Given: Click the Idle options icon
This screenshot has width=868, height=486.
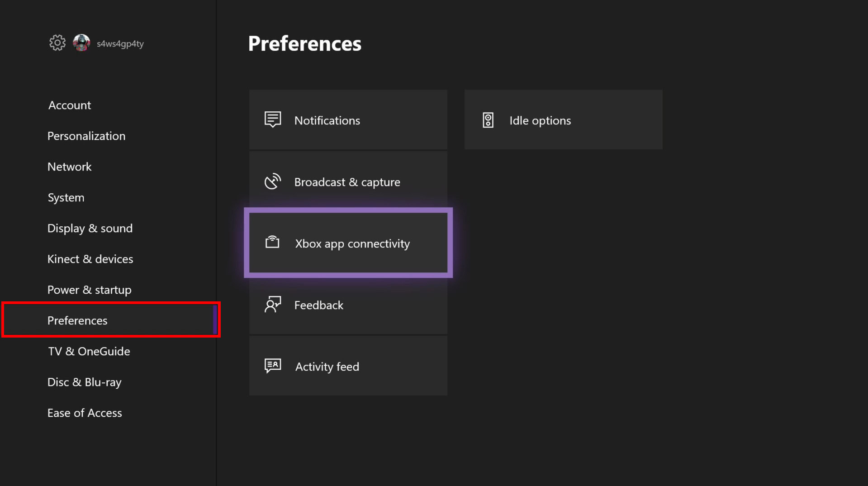Looking at the screenshot, I should (488, 120).
